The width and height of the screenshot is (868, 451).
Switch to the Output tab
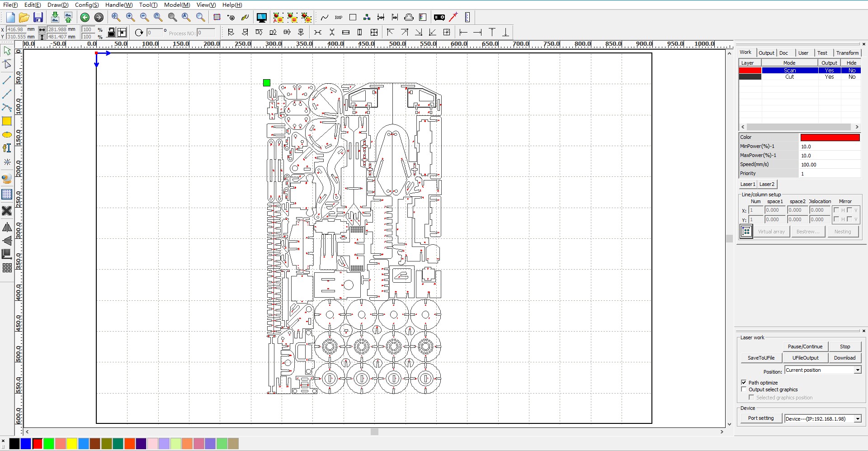point(767,52)
